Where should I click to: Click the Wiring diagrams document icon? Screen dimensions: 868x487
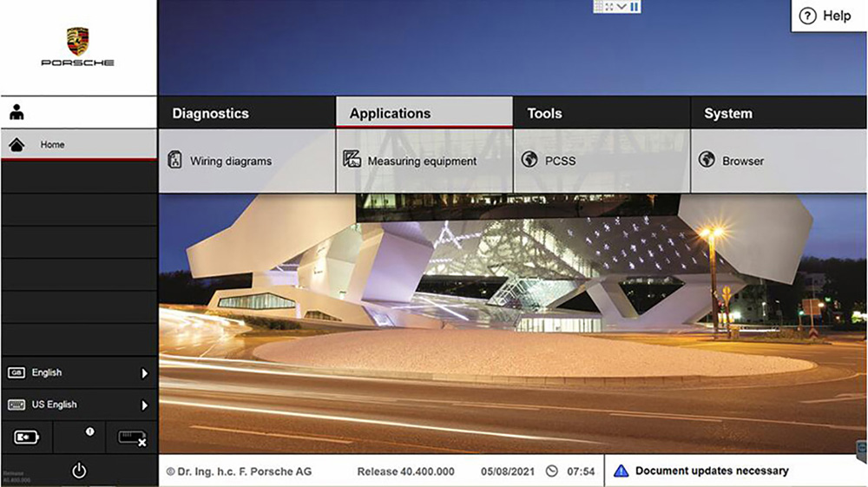175,160
